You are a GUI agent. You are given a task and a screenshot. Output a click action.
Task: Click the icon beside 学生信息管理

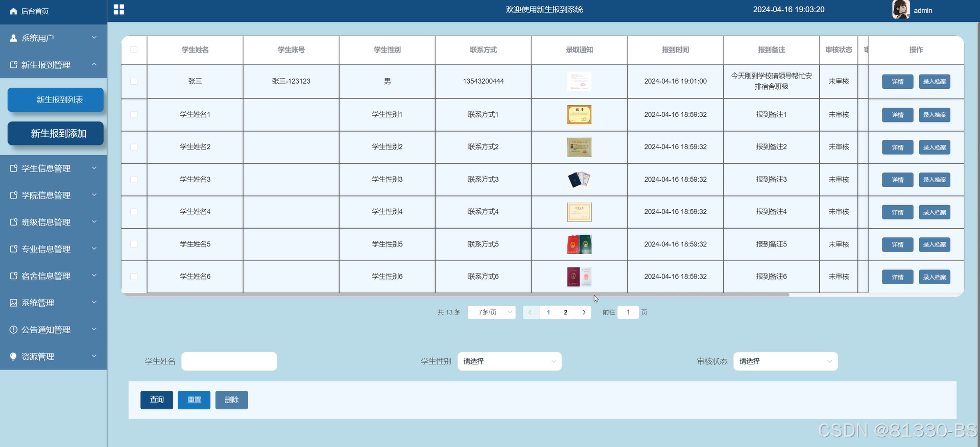13,168
